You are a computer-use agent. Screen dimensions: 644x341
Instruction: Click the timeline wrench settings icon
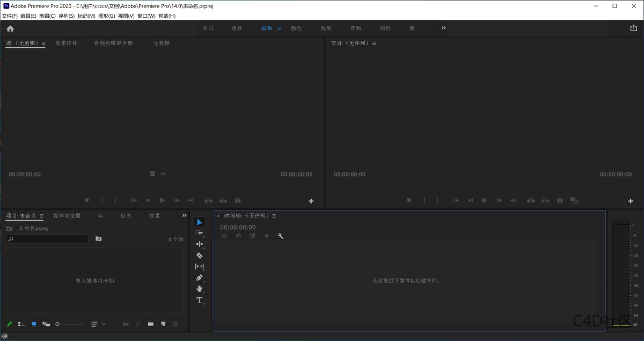pyautogui.click(x=280, y=236)
